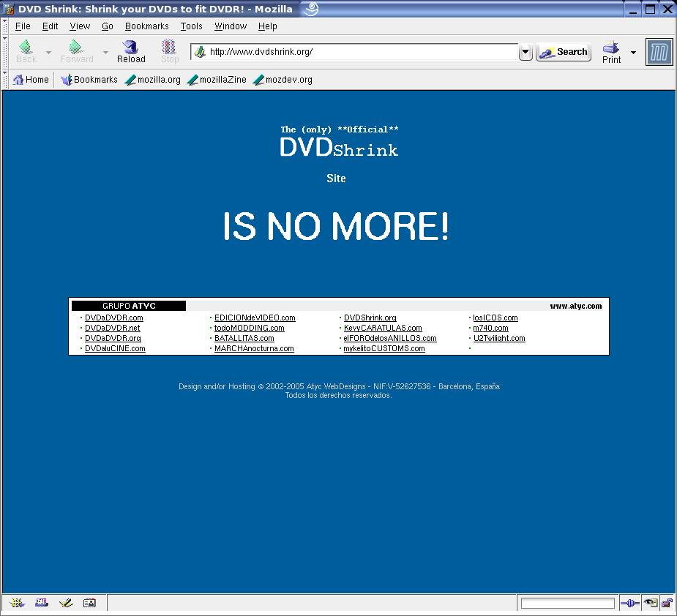Viewport: 677px width, 616px height.
Task: Follow the losICOS.com link
Action: pyautogui.click(x=495, y=318)
